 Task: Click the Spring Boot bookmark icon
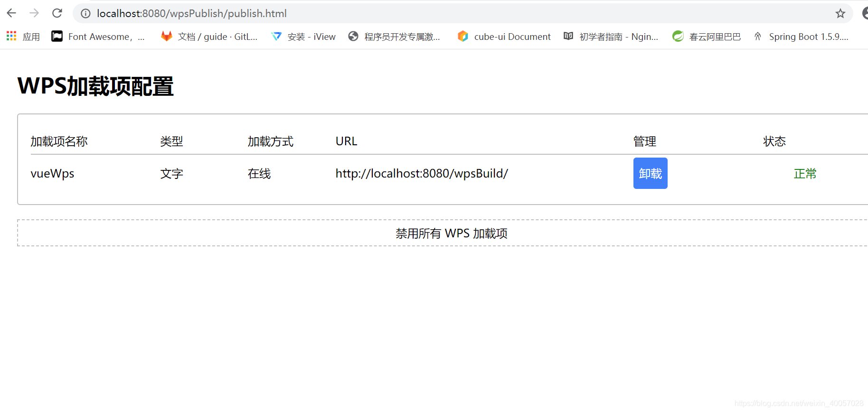(758, 36)
